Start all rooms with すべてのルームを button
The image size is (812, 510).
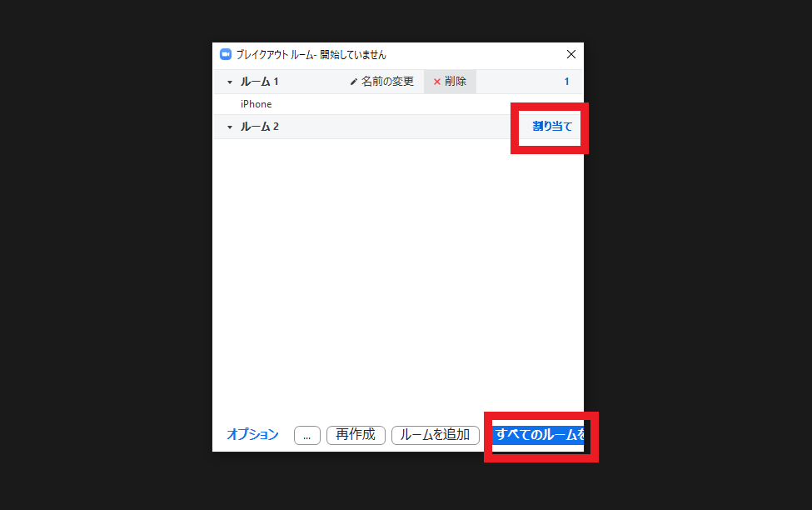[538, 434]
